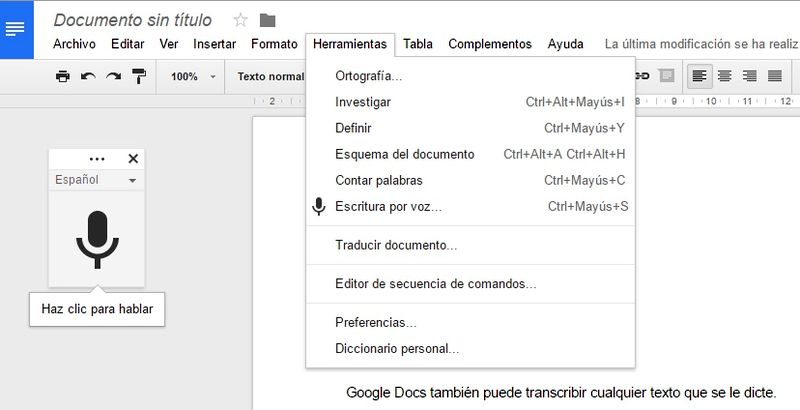This screenshot has height=410, width=800.
Task: Open the 100% zoom dropdown
Action: tap(193, 76)
